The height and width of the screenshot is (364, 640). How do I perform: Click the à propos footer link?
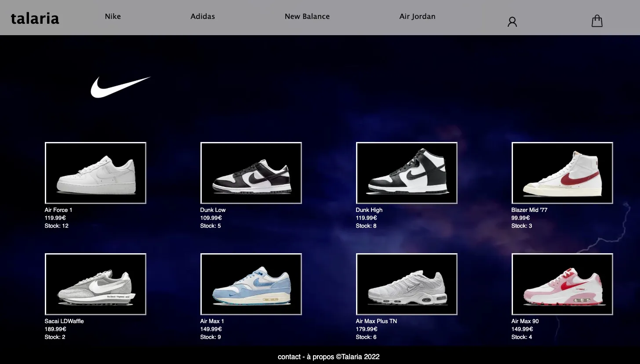click(320, 357)
